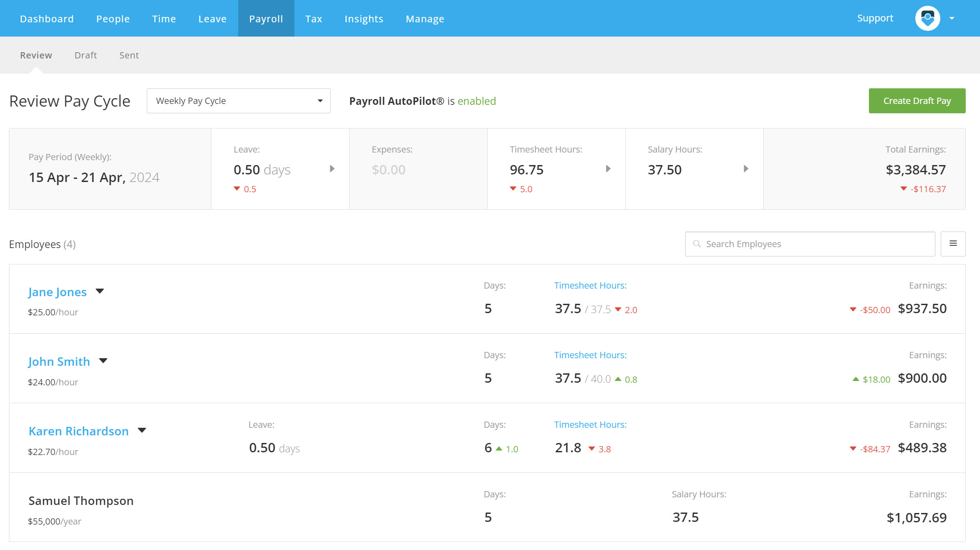Click the Create Draft Pay button

click(917, 101)
